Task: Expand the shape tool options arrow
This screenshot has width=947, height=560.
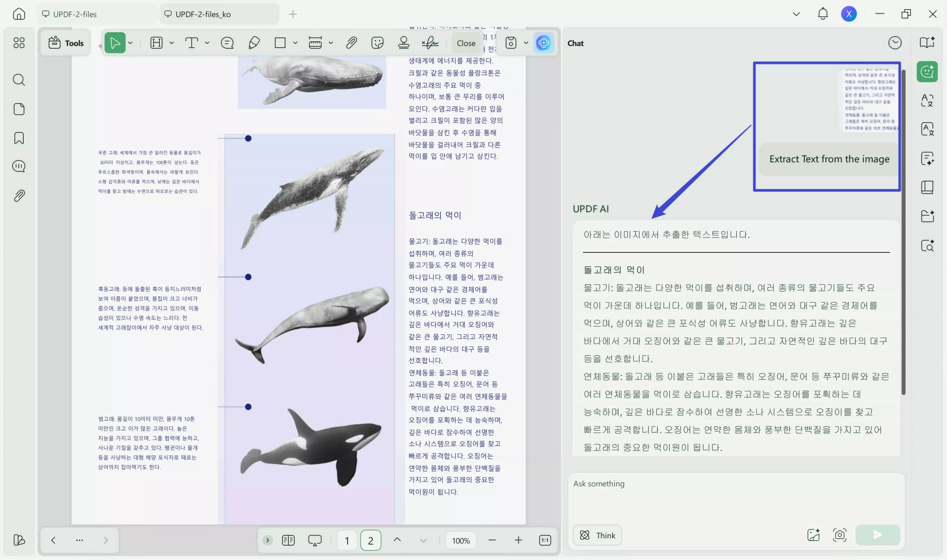Action: point(295,43)
